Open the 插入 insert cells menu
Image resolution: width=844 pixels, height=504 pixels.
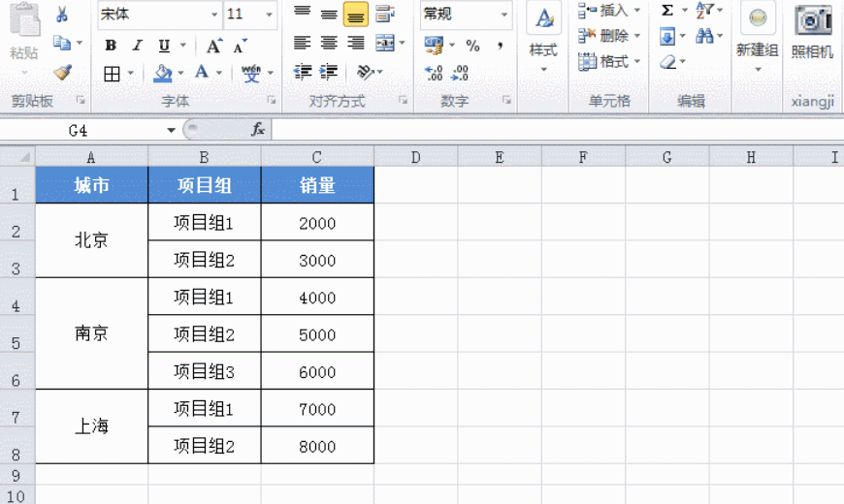[x=608, y=11]
